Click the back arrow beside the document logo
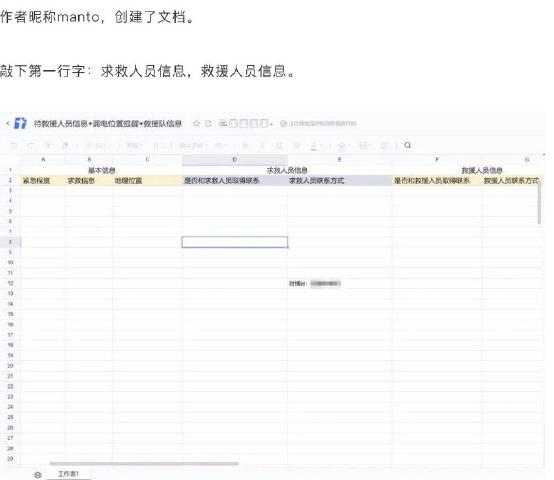The width and height of the screenshot is (554, 480). 7,123
